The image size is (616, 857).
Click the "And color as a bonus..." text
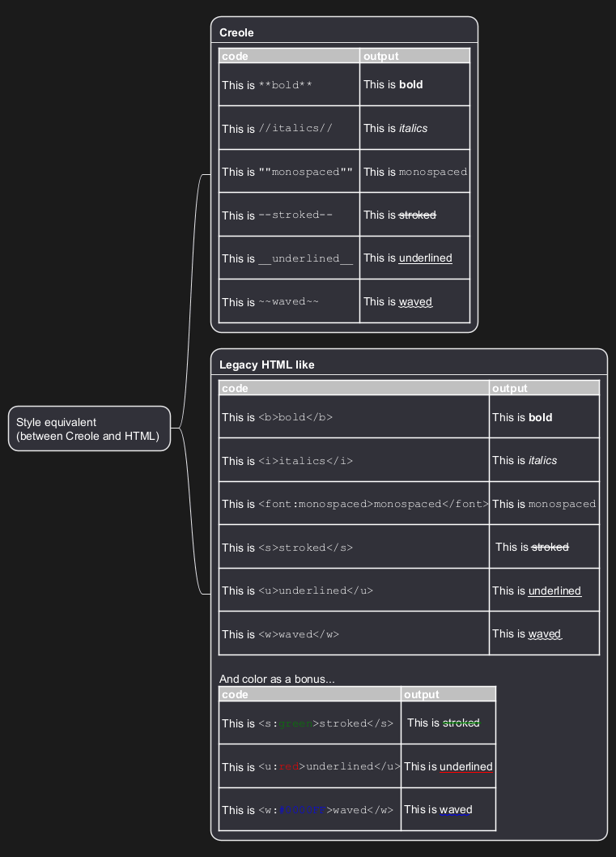[277, 679]
